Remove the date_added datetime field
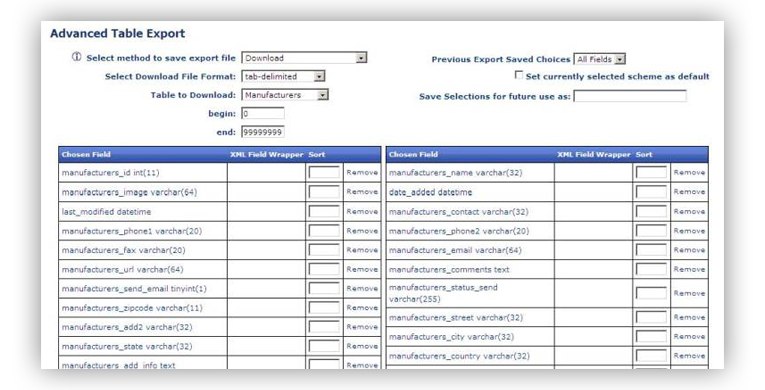Image resolution: width=765 pixels, height=390 pixels. coord(689,192)
